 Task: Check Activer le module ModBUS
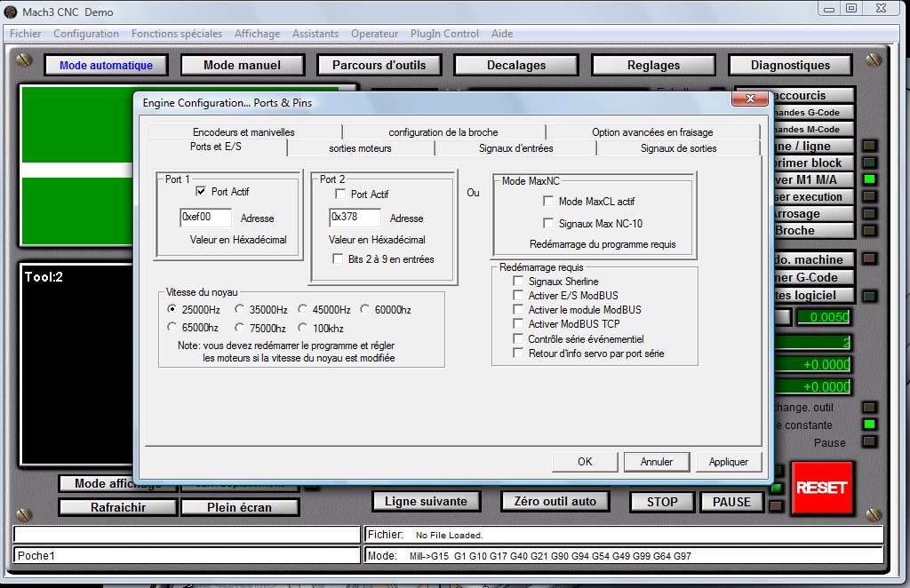click(x=518, y=309)
